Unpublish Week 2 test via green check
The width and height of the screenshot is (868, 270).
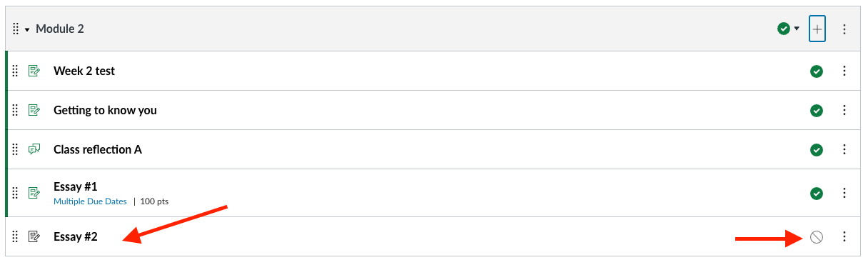point(817,71)
